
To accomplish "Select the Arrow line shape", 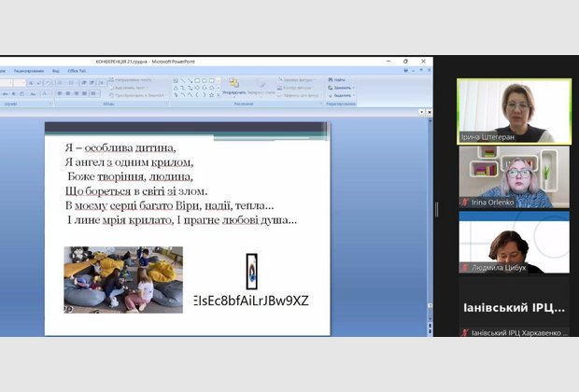I will (x=190, y=80).
